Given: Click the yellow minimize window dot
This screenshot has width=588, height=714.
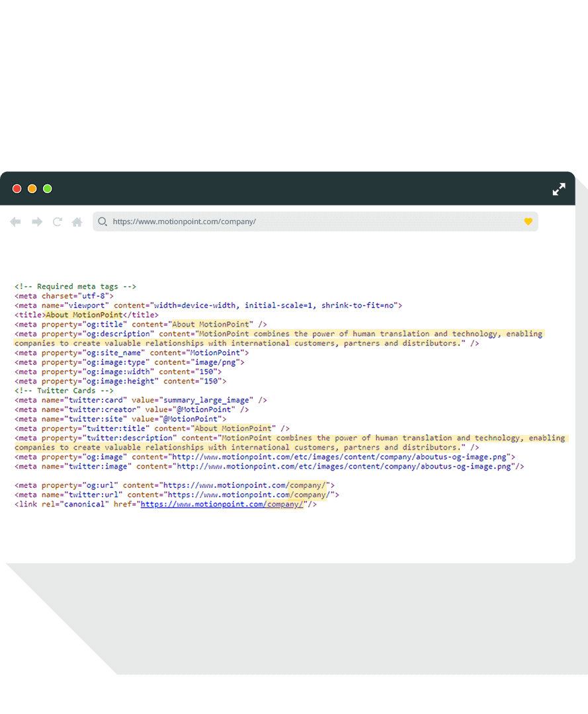Looking at the screenshot, I should click(32, 189).
